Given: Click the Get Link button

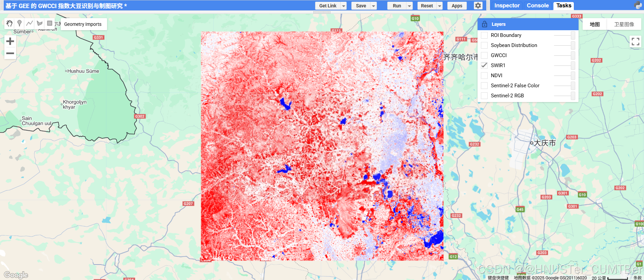Looking at the screenshot, I should tap(328, 6).
